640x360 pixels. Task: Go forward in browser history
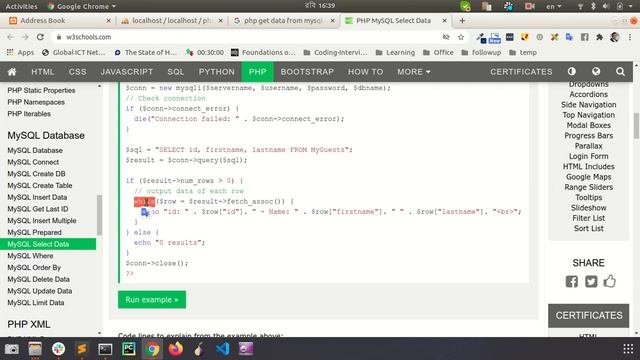[25, 37]
